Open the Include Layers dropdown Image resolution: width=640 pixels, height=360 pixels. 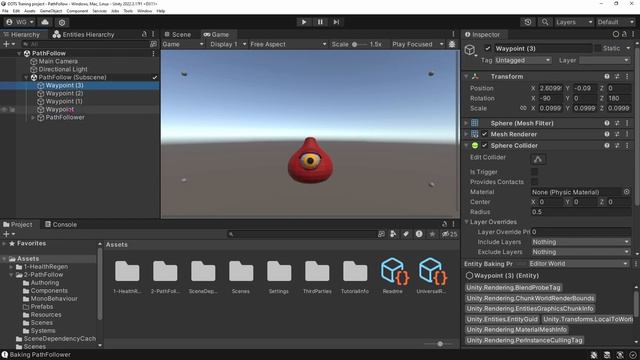(x=581, y=242)
